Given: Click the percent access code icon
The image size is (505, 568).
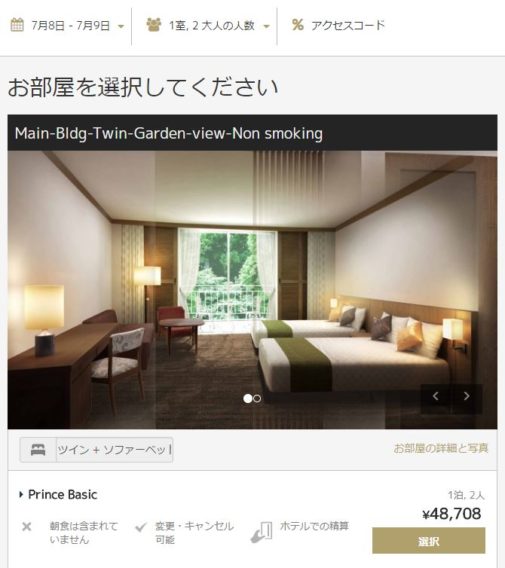Looking at the screenshot, I should click(298, 25).
